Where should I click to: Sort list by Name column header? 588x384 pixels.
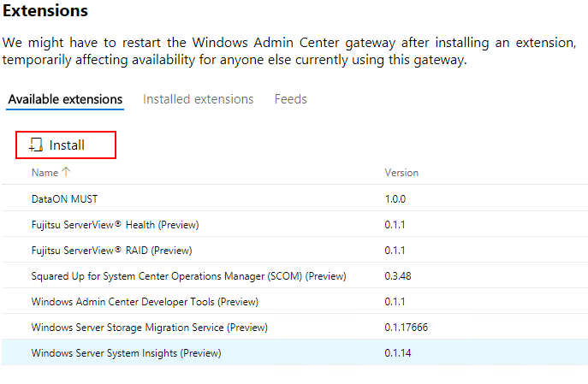coord(45,173)
